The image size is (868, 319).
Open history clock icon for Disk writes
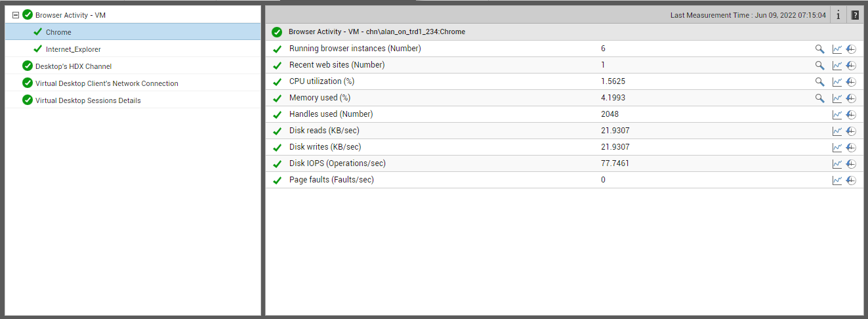tap(851, 147)
